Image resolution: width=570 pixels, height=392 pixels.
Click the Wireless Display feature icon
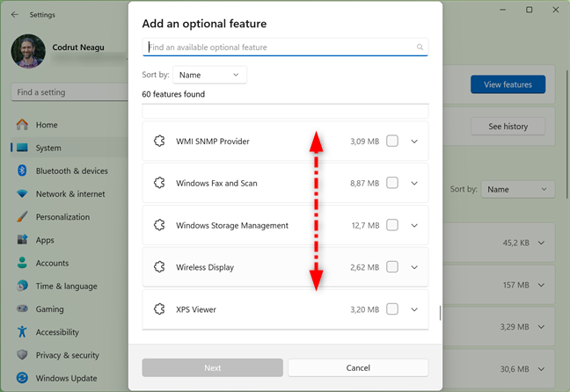coord(159,267)
